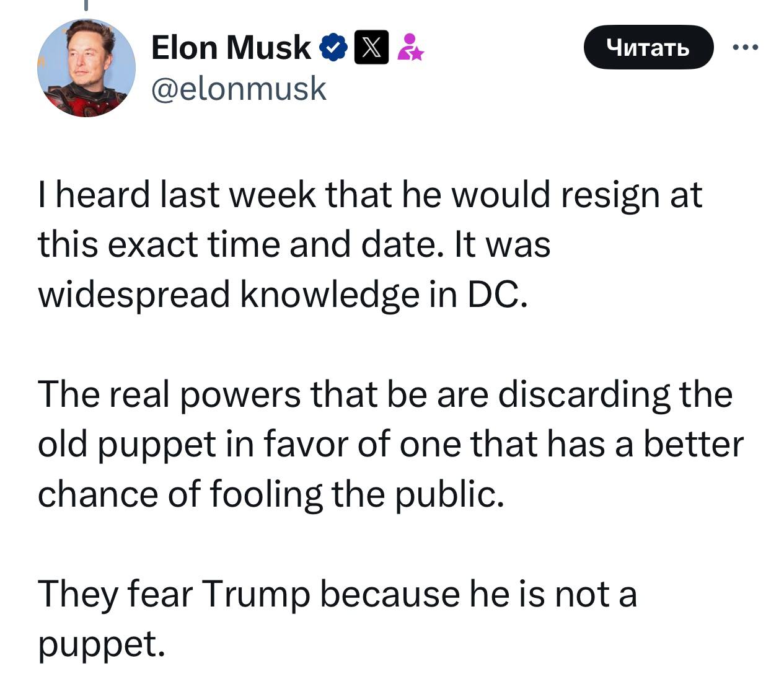Click the black X affiliation badge
The width and height of the screenshot is (784, 689).
click(371, 48)
